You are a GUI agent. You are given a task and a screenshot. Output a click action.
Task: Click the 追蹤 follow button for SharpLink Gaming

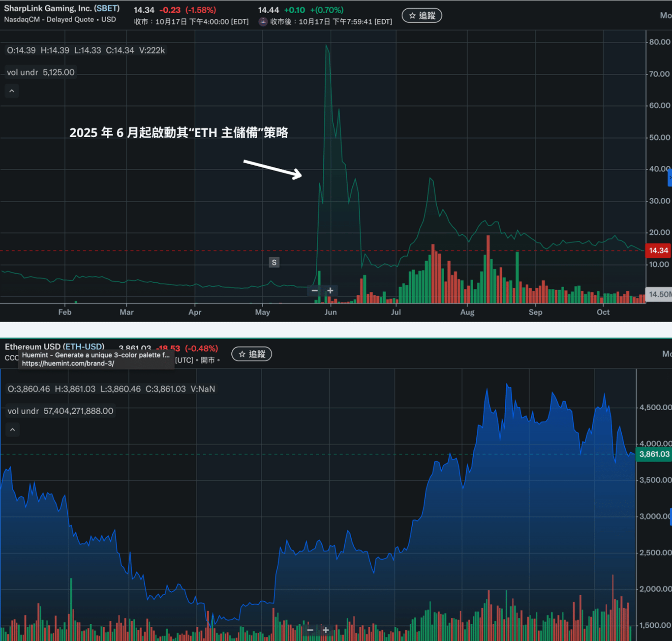422,16
